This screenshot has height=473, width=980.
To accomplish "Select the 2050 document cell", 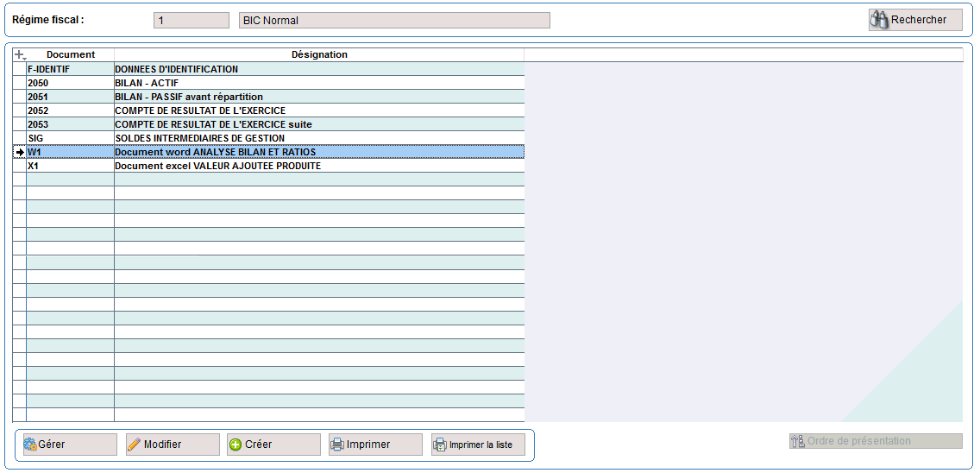I will tap(70, 83).
